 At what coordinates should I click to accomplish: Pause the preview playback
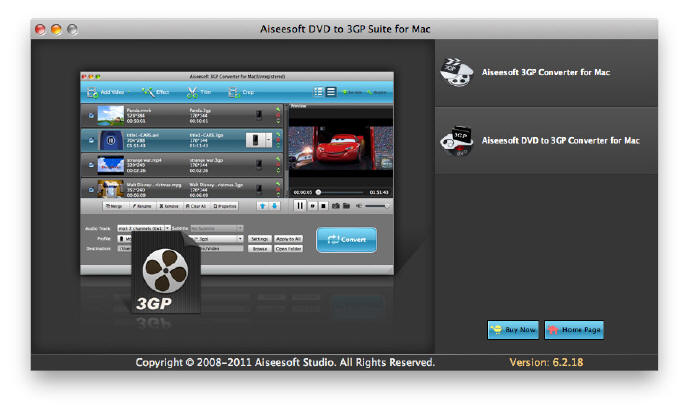tap(299, 206)
